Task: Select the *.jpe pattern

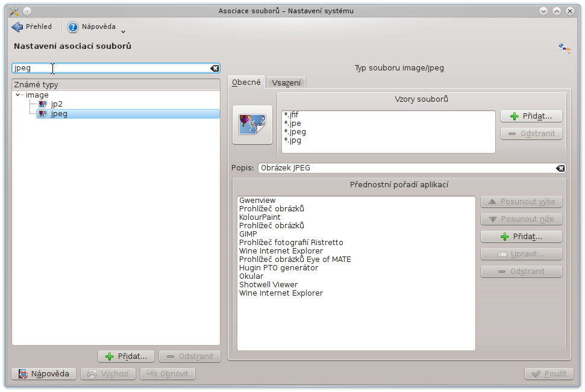Action: (293, 123)
